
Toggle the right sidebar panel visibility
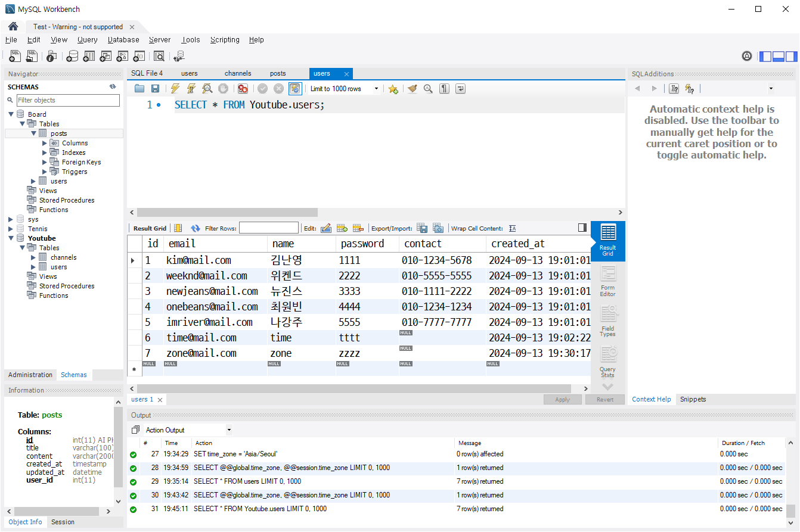(x=792, y=57)
